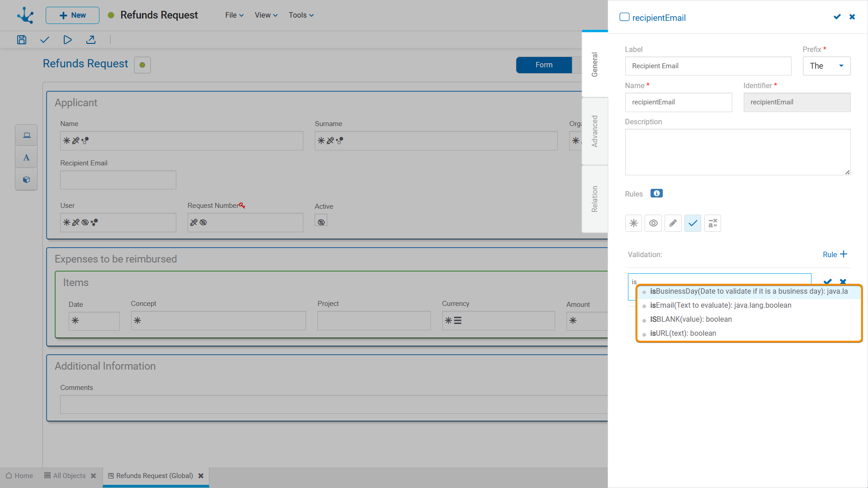Choose isURL autocomplete suggestion
This screenshot has height=488, width=868.
point(749,333)
